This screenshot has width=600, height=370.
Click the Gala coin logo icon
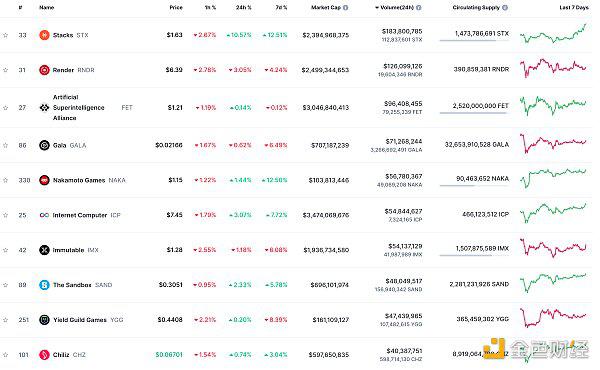tap(44, 145)
